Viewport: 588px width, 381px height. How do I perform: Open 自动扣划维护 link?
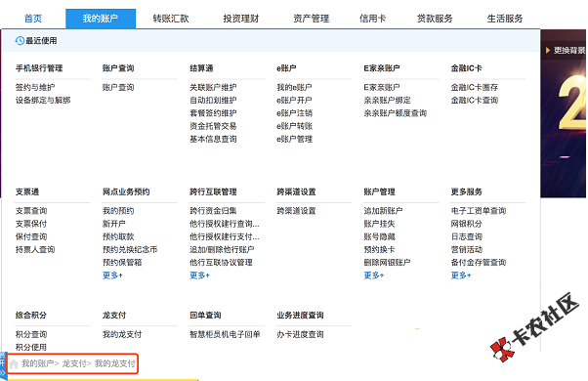click(213, 100)
